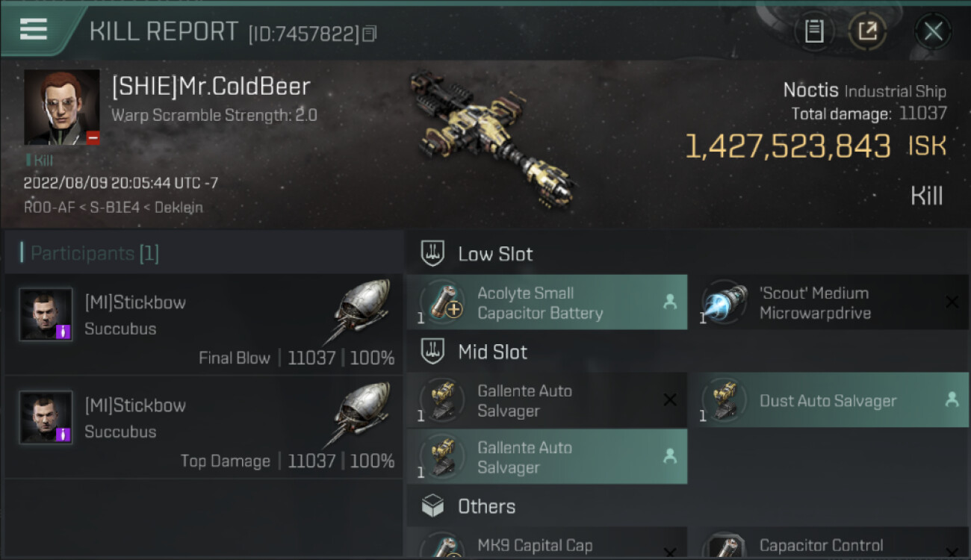View Mr.ColdBeer's character portrait
The width and height of the screenshot is (971, 560).
click(x=62, y=108)
